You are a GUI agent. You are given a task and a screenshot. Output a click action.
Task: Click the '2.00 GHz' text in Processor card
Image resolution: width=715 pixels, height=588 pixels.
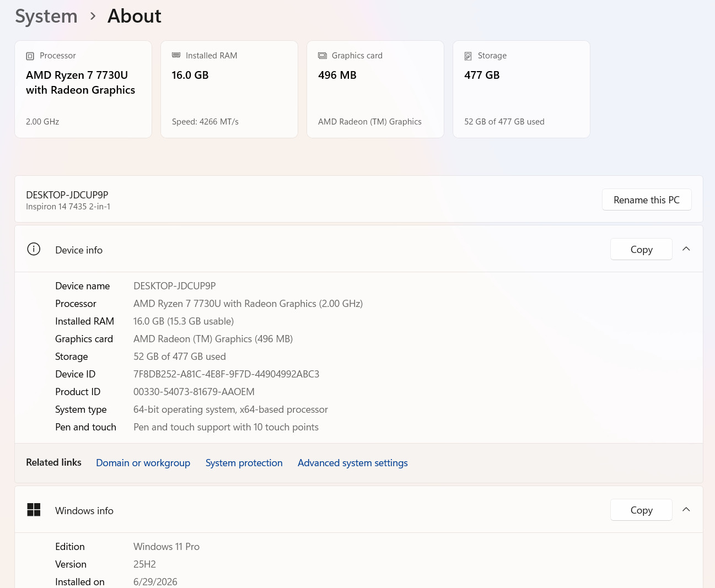(x=42, y=122)
